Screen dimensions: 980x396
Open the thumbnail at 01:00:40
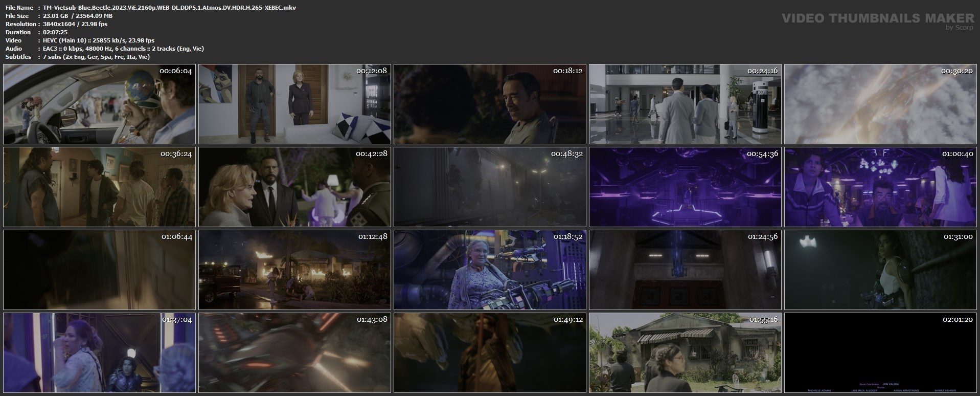[880, 187]
